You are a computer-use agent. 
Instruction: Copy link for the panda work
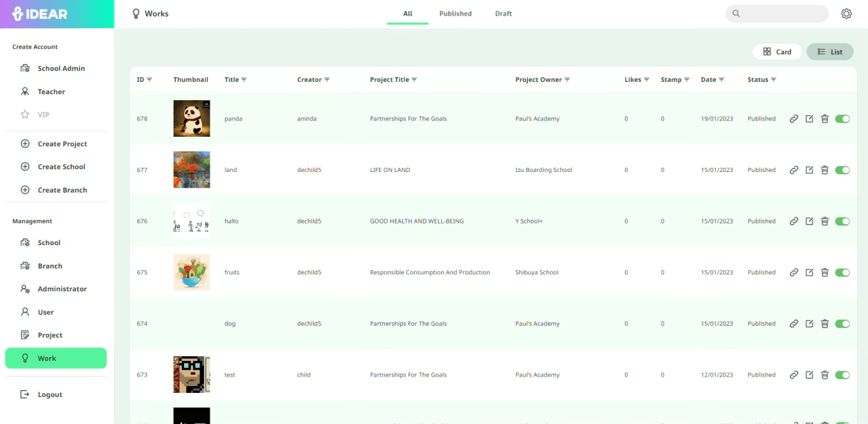[794, 119]
